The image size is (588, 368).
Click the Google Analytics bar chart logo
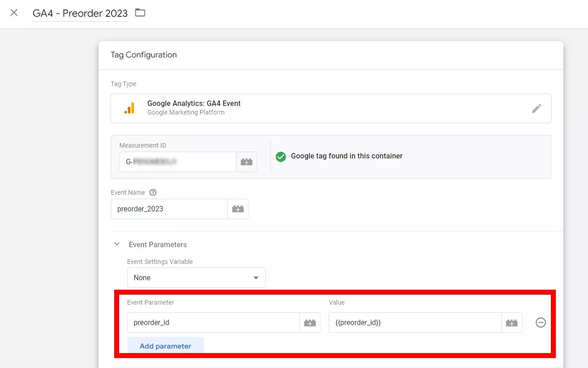pyautogui.click(x=129, y=108)
